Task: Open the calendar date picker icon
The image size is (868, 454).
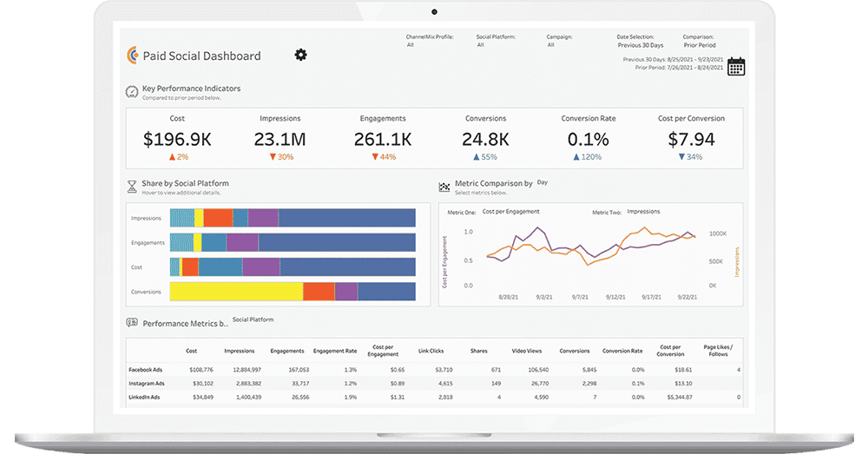Action: pyautogui.click(x=736, y=67)
